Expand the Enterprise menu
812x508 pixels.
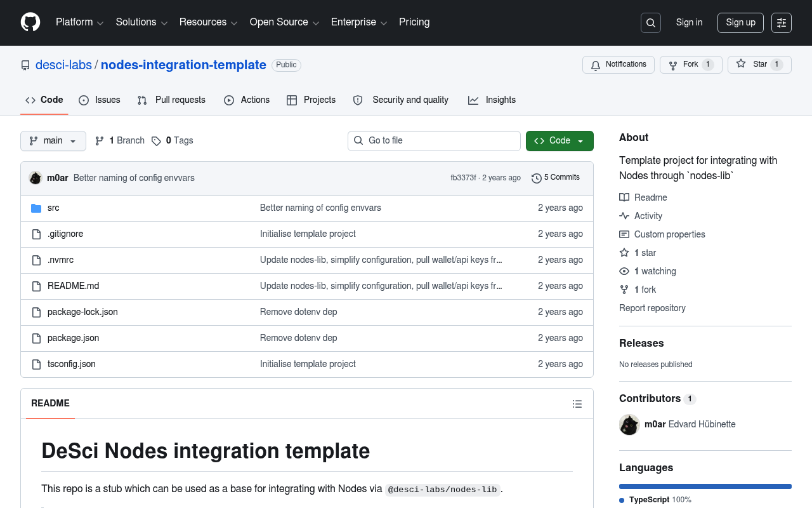(359, 22)
